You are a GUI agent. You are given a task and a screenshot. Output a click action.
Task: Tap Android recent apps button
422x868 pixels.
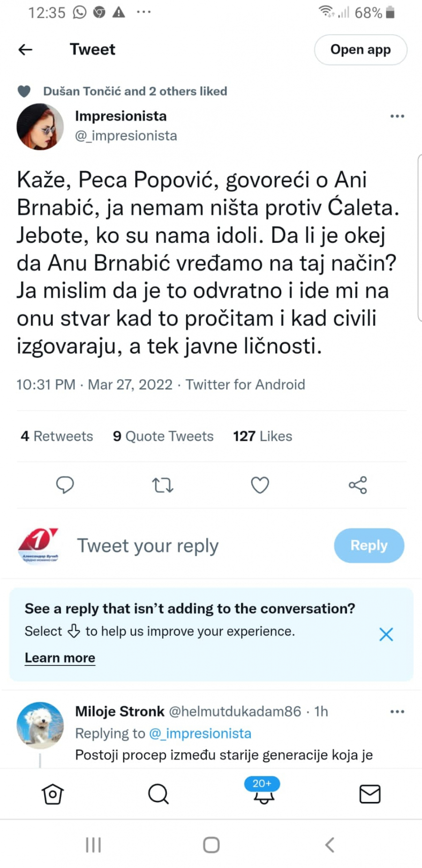click(x=93, y=845)
